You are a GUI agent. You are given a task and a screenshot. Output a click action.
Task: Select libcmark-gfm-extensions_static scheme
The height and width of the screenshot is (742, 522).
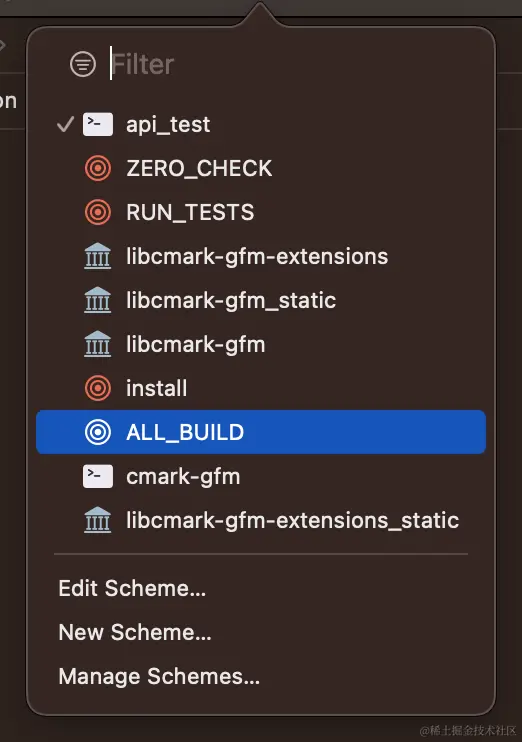click(261, 520)
